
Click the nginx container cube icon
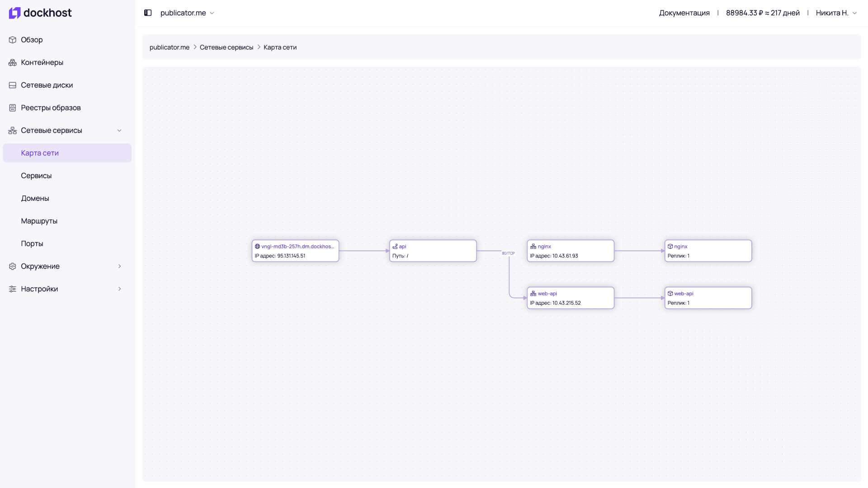pos(670,246)
